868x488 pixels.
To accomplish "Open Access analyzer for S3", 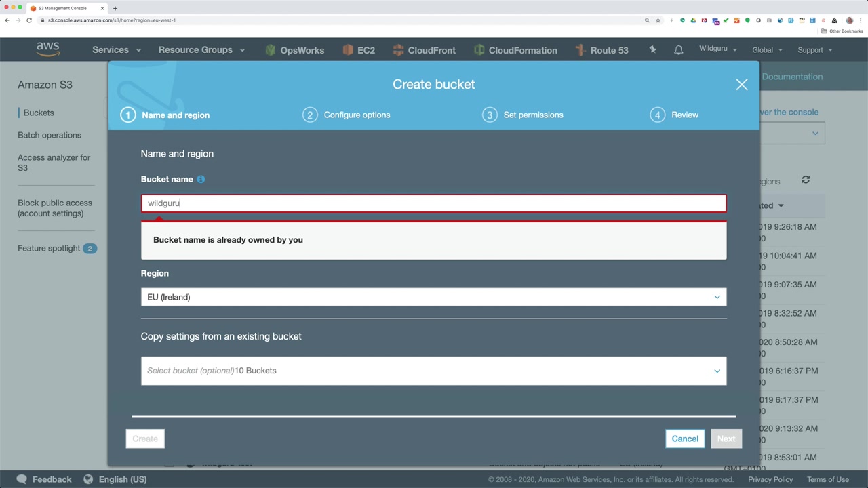I will pos(54,163).
